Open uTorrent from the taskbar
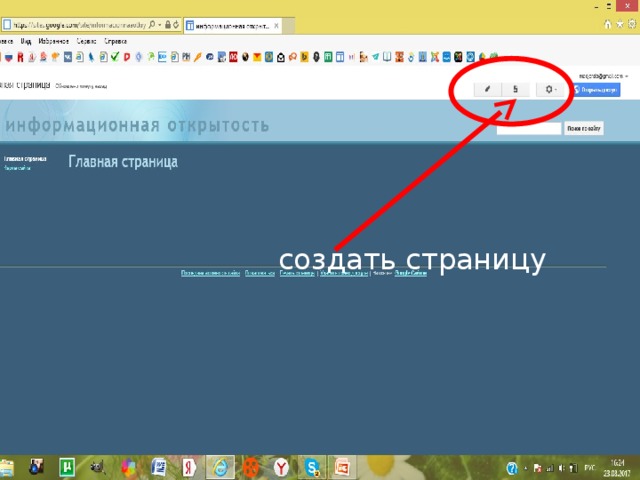This screenshot has width=640, height=480. coord(67,467)
